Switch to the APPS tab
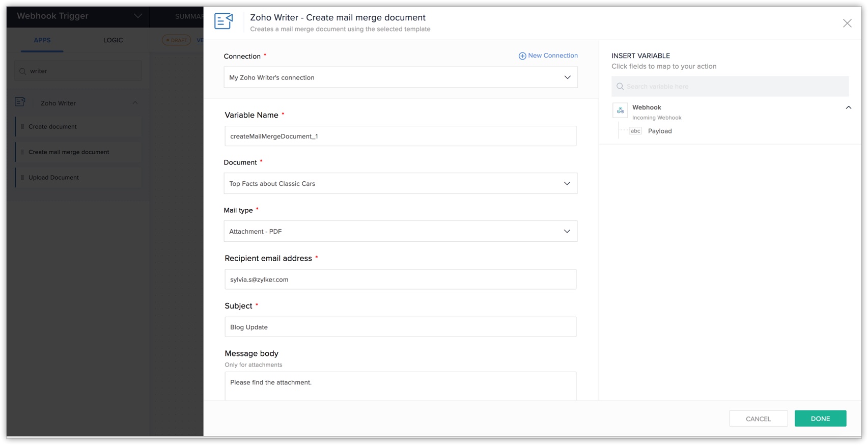Screen dimensions: 868x445 click(x=42, y=40)
